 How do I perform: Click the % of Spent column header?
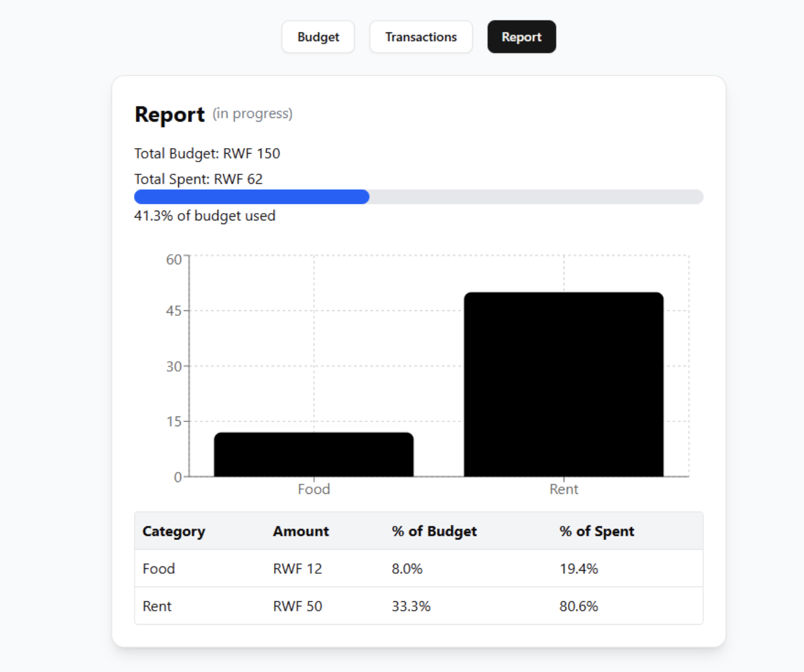(x=597, y=531)
